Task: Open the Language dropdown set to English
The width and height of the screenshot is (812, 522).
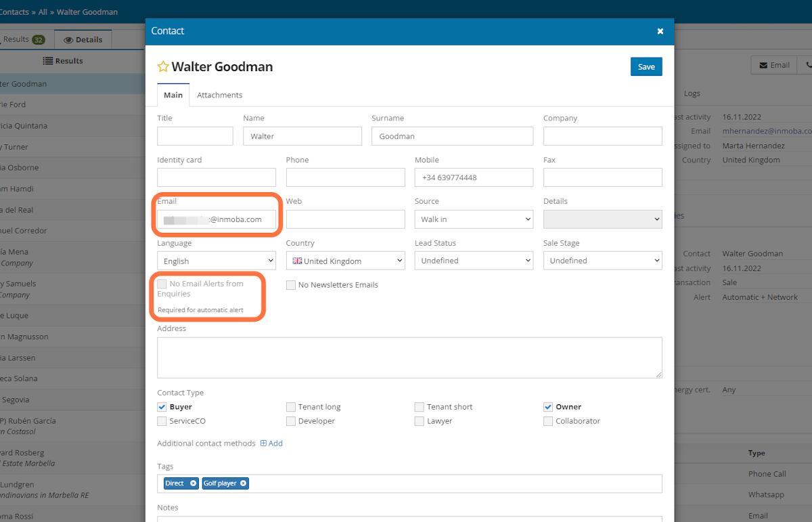Action: click(x=216, y=260)
